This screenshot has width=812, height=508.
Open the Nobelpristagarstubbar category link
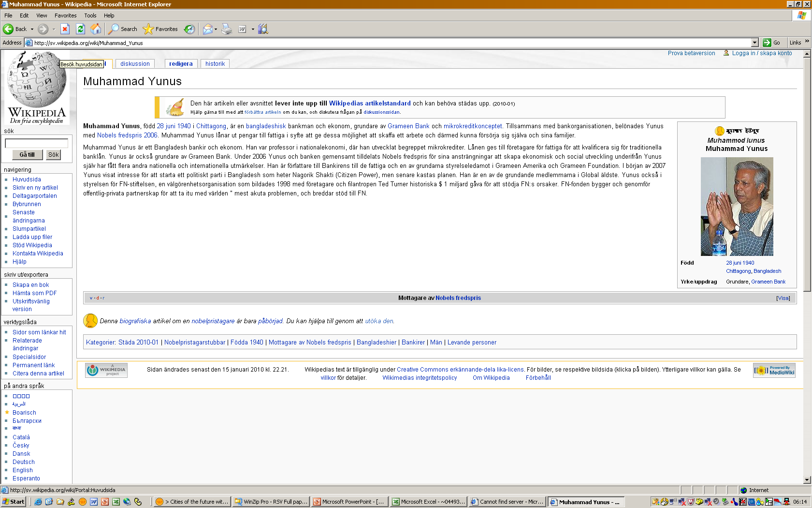tap(195, 343)
